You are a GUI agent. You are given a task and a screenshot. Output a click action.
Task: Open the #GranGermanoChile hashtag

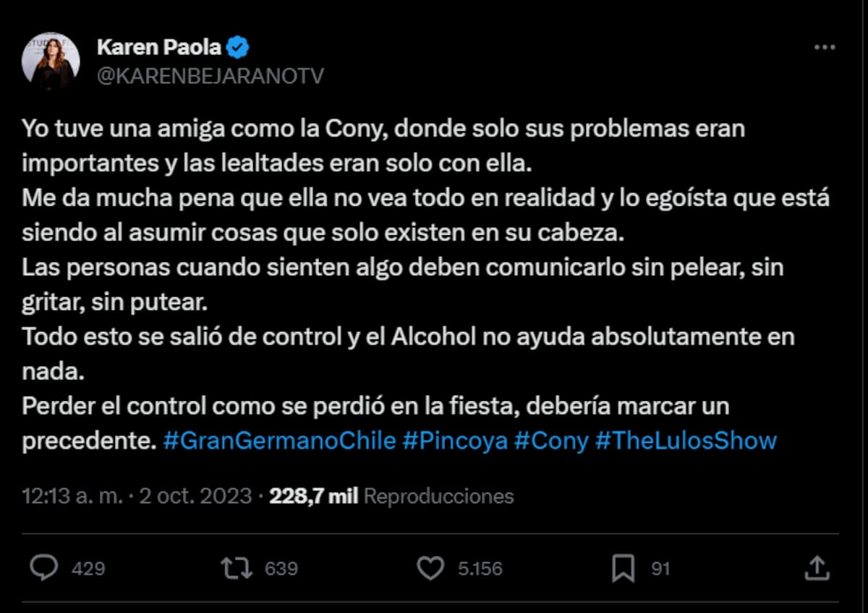279,441
